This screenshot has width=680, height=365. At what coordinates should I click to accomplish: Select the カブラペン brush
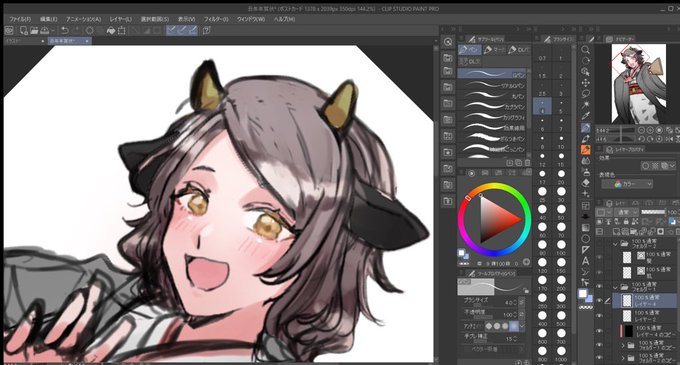[492, 106]
